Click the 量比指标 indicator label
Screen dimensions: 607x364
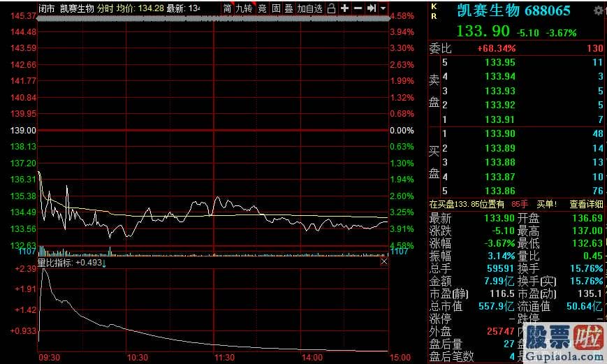pyautogui.click(x=55, y=263)
